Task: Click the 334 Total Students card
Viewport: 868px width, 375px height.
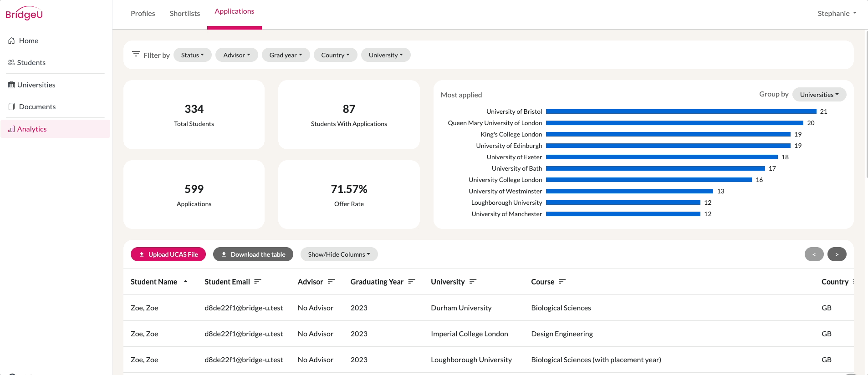Action: click(x=194, y=115)
